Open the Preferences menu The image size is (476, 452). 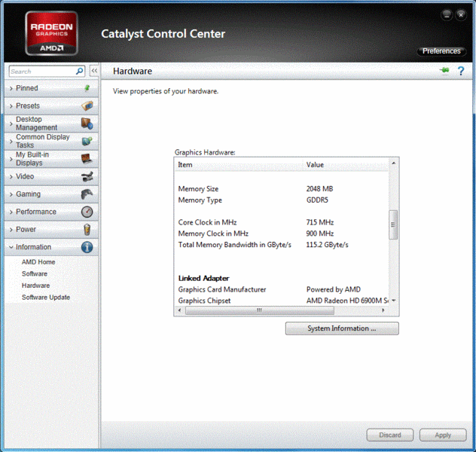441,51
